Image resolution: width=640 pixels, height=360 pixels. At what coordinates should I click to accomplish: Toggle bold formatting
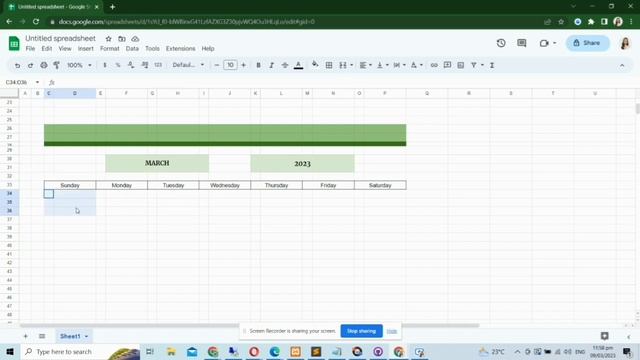(x=258, y=65)
